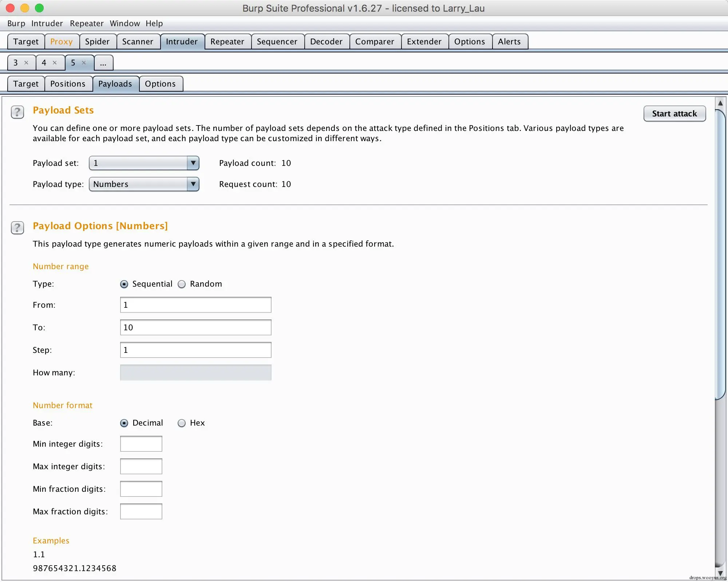The width and height of the screenshot is (728, 582).
Task: Close Intruder attack tab 5
Action: point(84,63)
